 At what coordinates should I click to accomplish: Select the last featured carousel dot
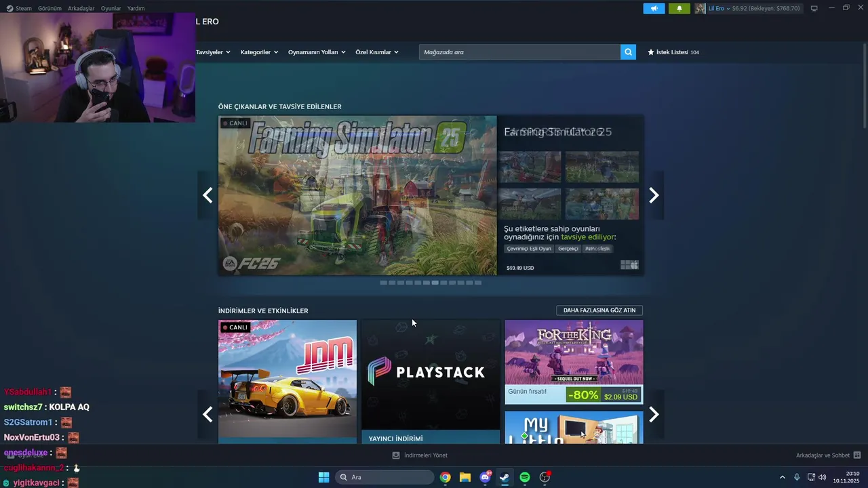(x=478, y=283)
